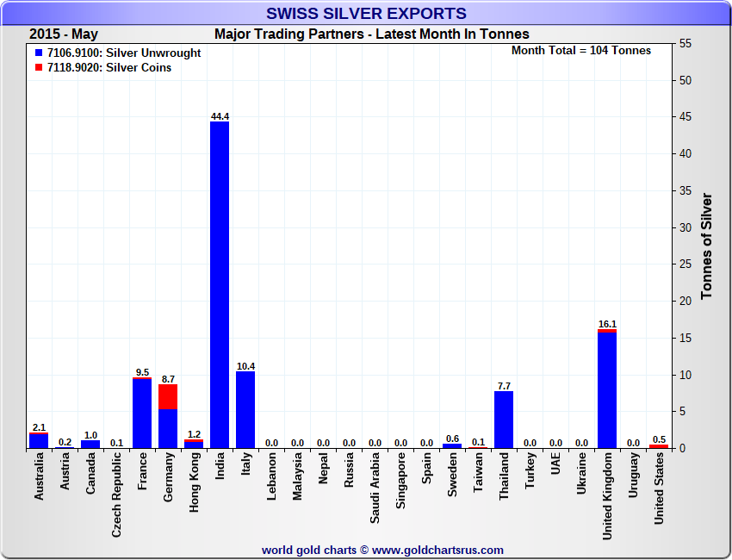Click the Tonnes of Silver axis title
The width and height of the screenshot is (732, 560).
click(707, 246)
